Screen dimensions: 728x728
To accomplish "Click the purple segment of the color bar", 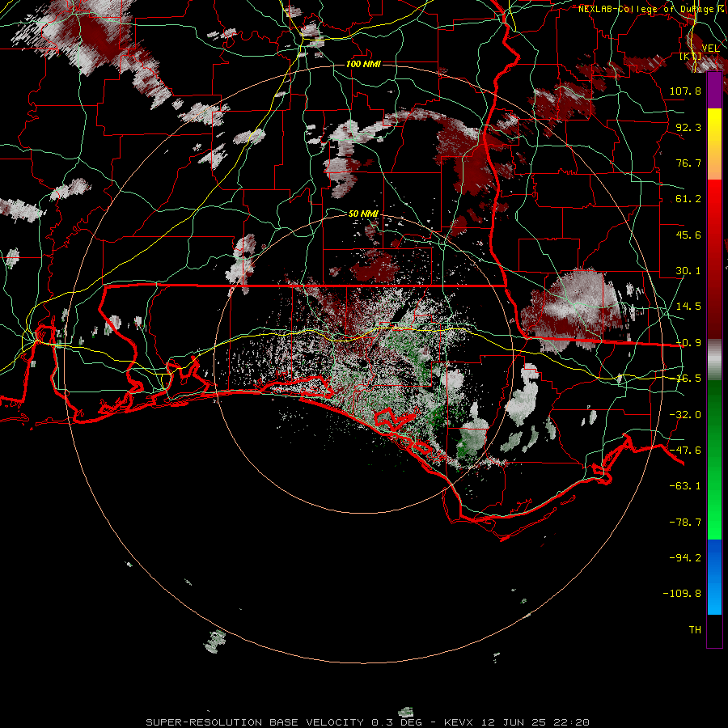I will click(x=714, y=91).
